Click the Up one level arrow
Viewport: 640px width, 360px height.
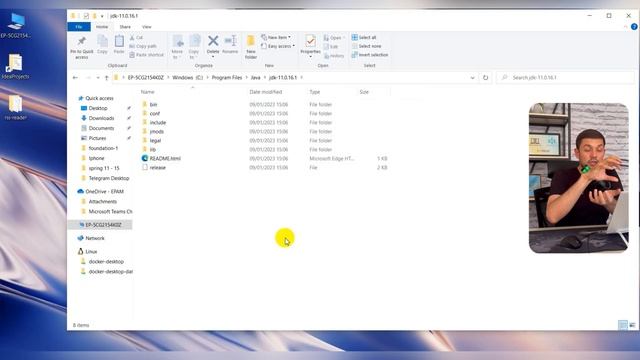pos(107,78)
